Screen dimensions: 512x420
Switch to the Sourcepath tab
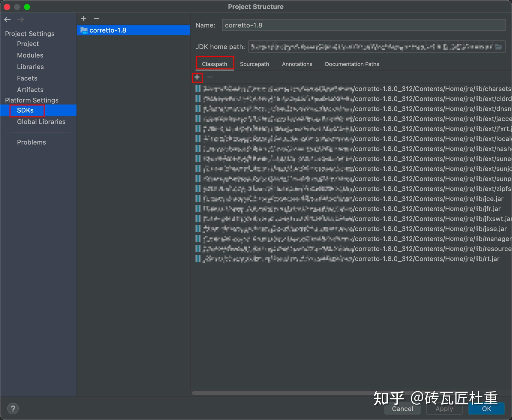[x=254, y=64]
